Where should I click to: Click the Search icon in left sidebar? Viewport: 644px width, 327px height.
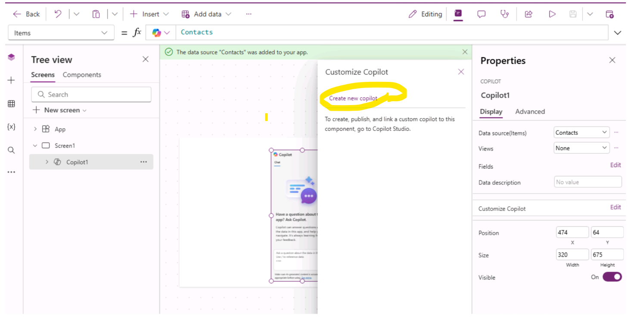(x=12, y=150)
